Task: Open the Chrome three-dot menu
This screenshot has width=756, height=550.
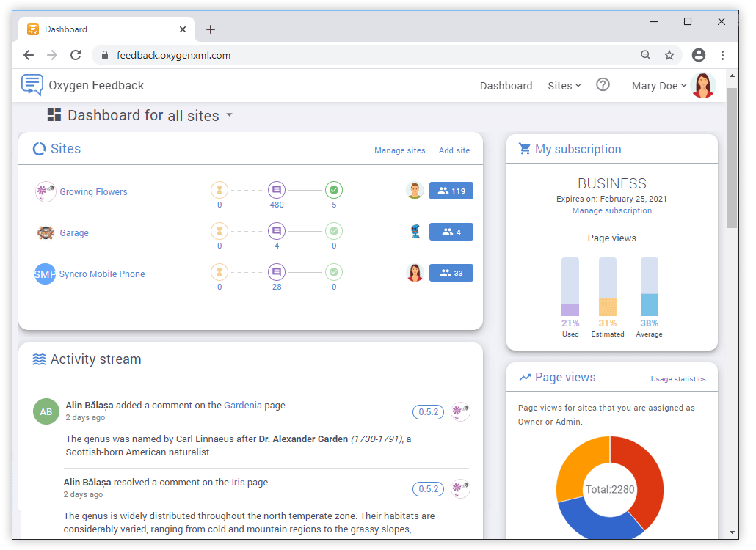Action: 722,55
